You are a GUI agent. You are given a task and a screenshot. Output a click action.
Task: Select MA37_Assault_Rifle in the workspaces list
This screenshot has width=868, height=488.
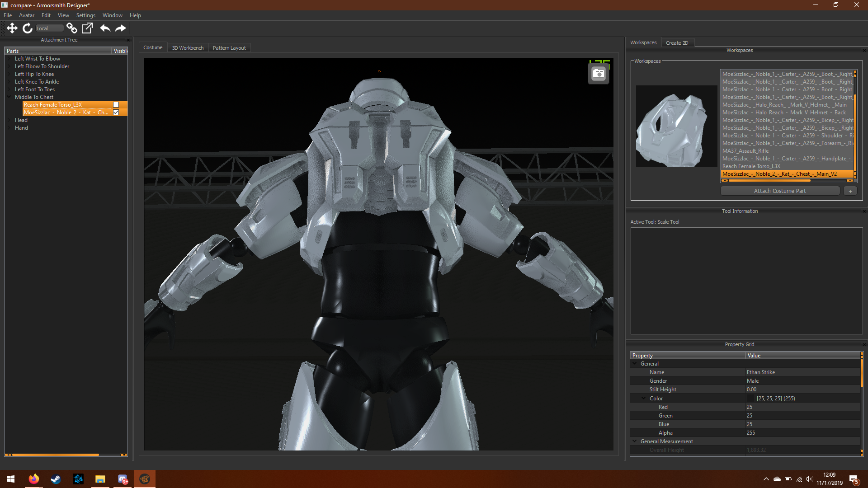click(745, 151)
